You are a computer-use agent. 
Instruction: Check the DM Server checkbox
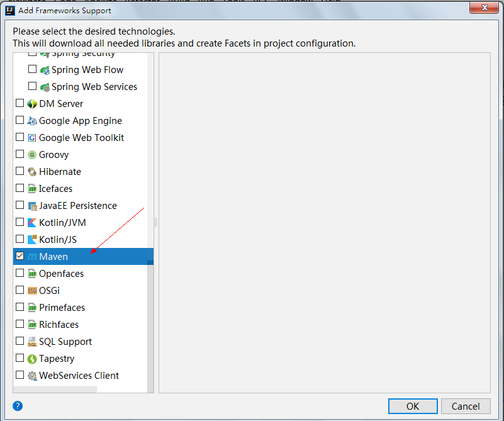pos(20,103)
